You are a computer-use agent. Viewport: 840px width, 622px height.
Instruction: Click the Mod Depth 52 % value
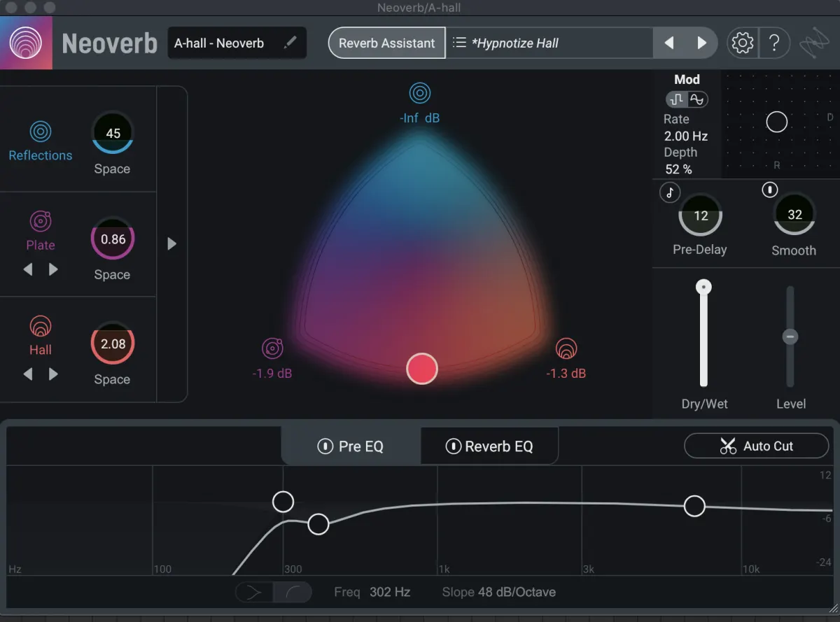click(678, 169)
